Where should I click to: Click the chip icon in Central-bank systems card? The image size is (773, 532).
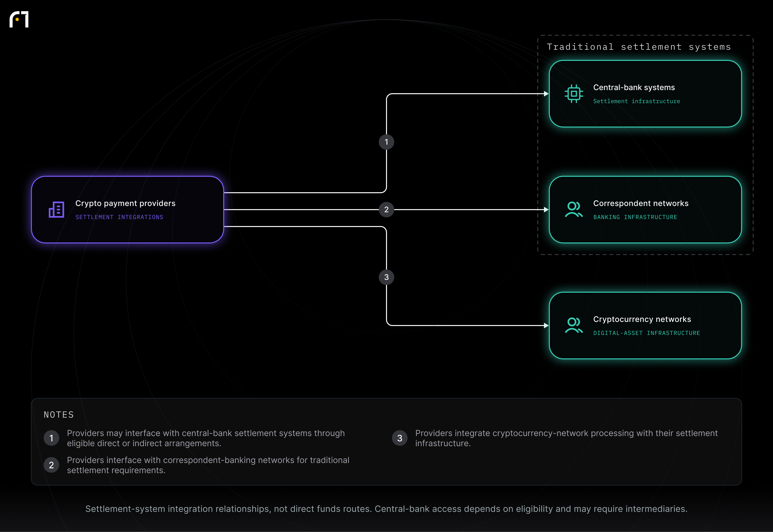574,94
